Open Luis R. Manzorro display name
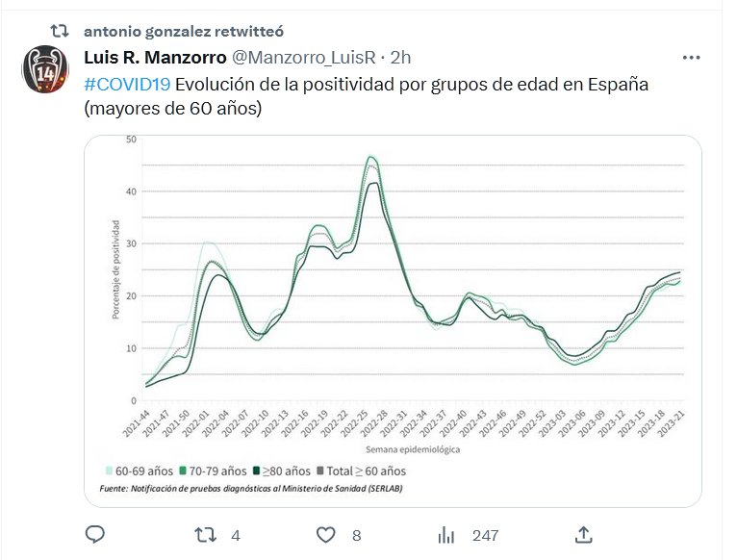Image resolution: width=737 pixels, height=560 pixels. pos(155,58)
